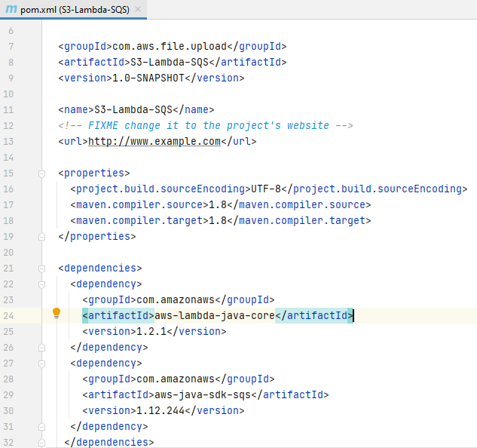Click com.amazonaws groupId on line 28
Screen dimensions: 477x448
point(176,379)
